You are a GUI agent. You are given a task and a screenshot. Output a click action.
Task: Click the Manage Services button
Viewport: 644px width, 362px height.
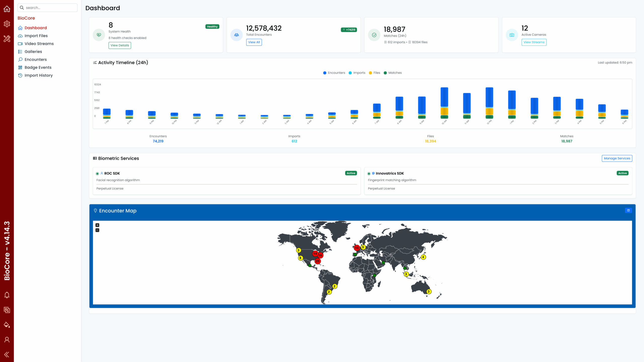point(617,158)
